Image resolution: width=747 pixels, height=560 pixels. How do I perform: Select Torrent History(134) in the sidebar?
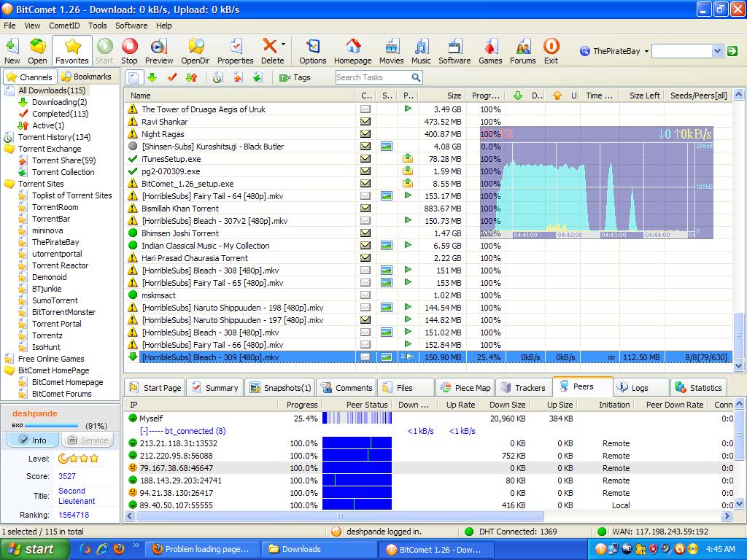[54, 137]
